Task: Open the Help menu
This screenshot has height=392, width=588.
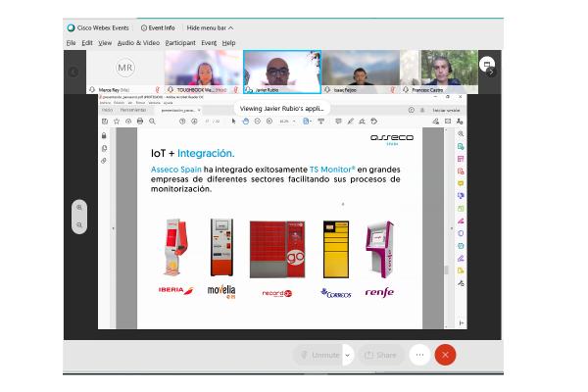Action: tap(228, 43)
